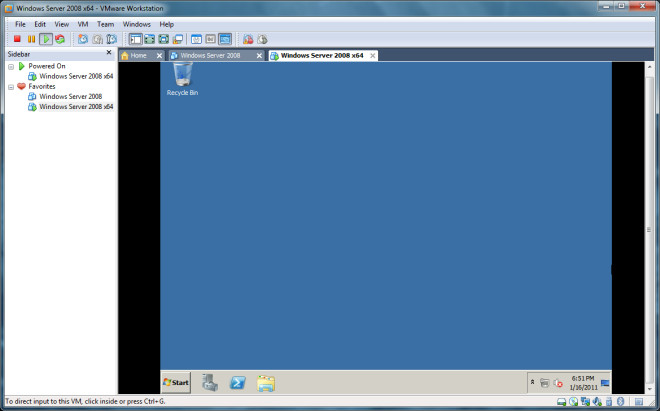Click the VM view vertical scrollbar track
This screenshot has width=660, height=411.
[649, 230]
